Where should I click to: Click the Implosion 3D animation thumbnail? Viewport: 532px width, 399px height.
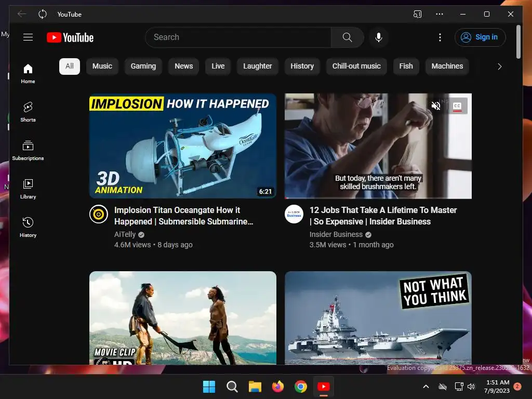183,146
